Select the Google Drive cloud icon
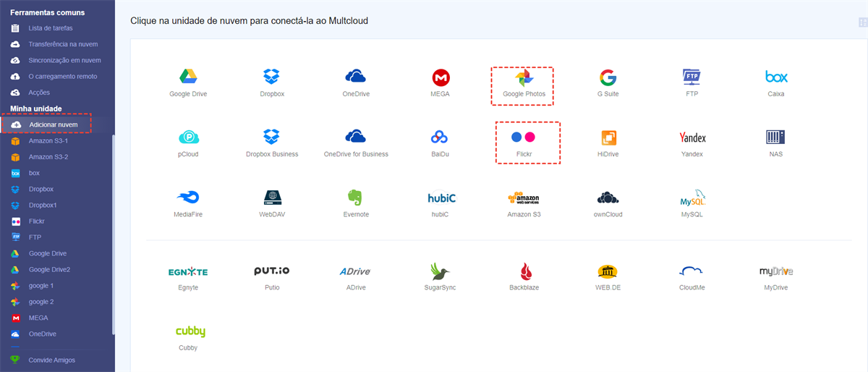Viewport: 868px width, 372px height. [x=188, y=77]
